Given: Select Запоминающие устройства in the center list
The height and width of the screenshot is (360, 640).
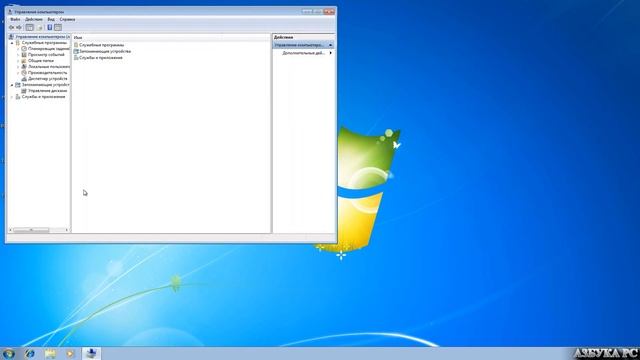Looking at the screenshot, I should point(104,51).
